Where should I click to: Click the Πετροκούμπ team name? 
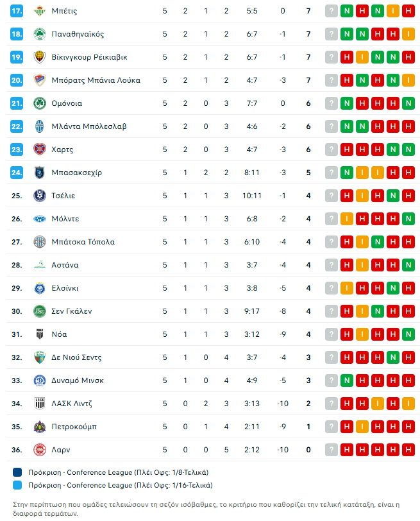pyautogui.click(x=74, y=427)
